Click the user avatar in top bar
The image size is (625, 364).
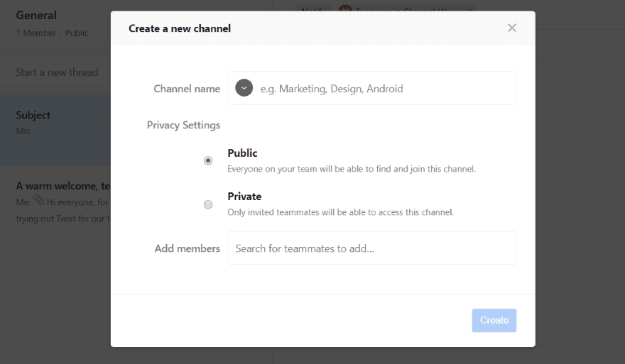345,11
